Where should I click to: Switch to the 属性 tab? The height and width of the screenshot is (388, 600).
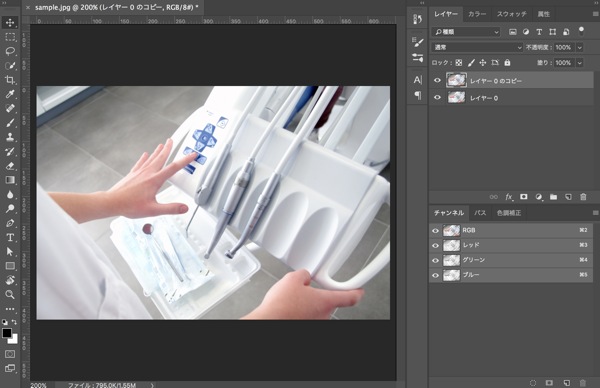click(x=543, y=14)
